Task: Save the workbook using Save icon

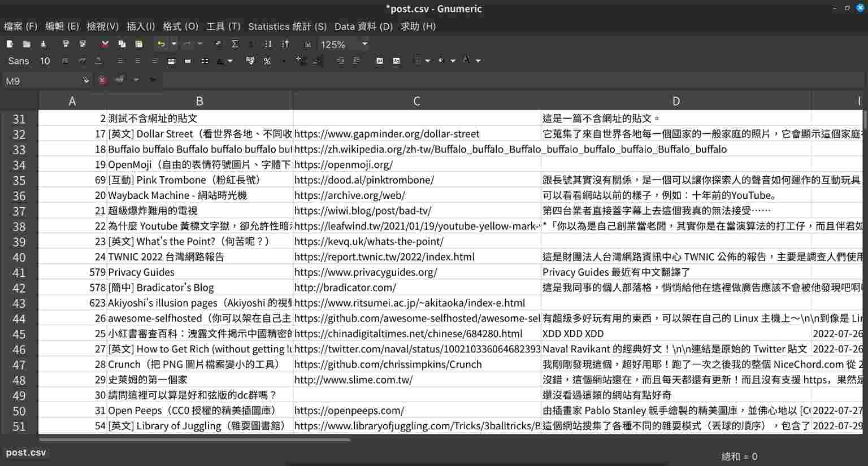Action: click(x=44, y=44)
